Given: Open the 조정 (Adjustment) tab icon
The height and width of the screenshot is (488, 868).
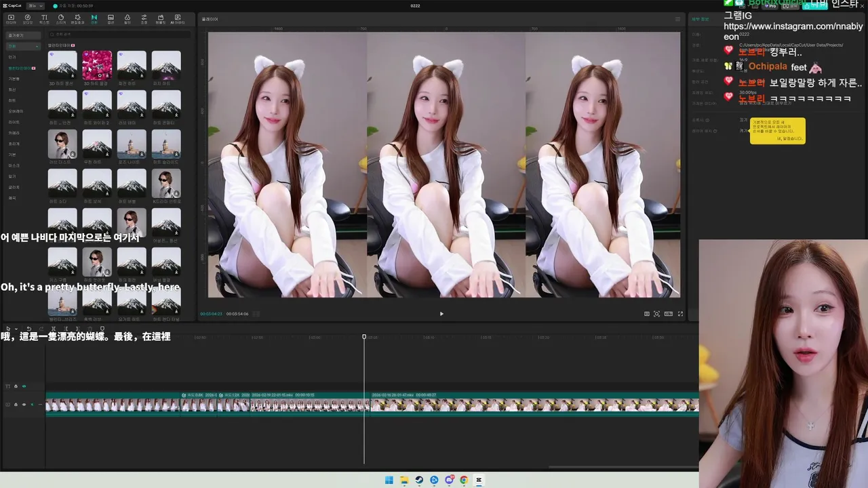Looking at the screenshot, I should click(144, 19).
